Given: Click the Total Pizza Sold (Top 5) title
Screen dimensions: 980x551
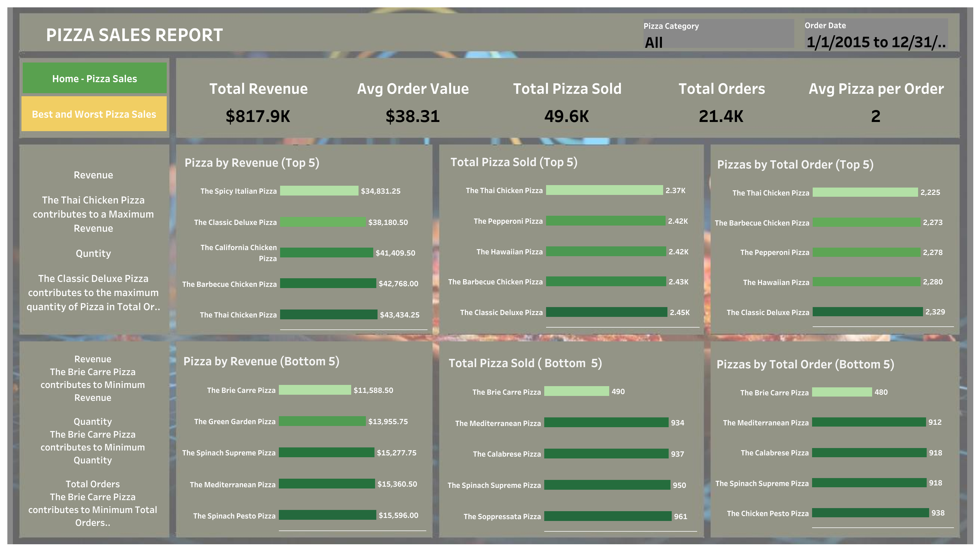Looking at the screenshot, I should [x=514, y=162].
